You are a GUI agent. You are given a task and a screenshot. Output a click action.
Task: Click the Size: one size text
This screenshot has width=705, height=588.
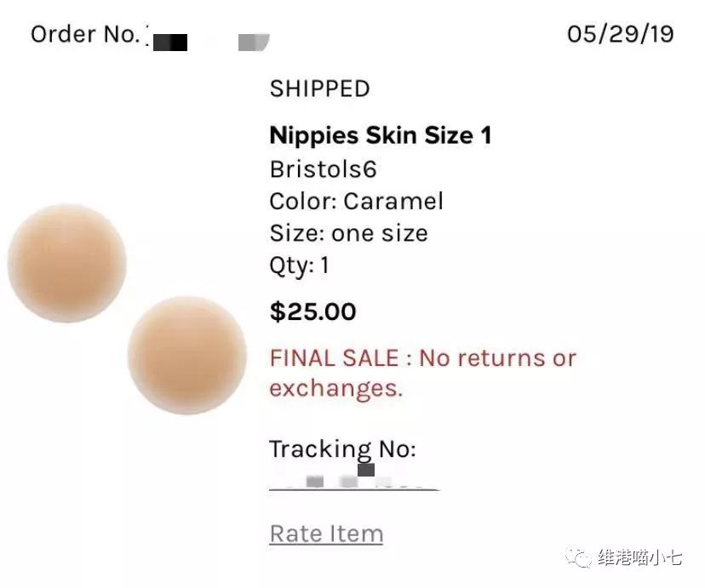[x=348, y=233]
